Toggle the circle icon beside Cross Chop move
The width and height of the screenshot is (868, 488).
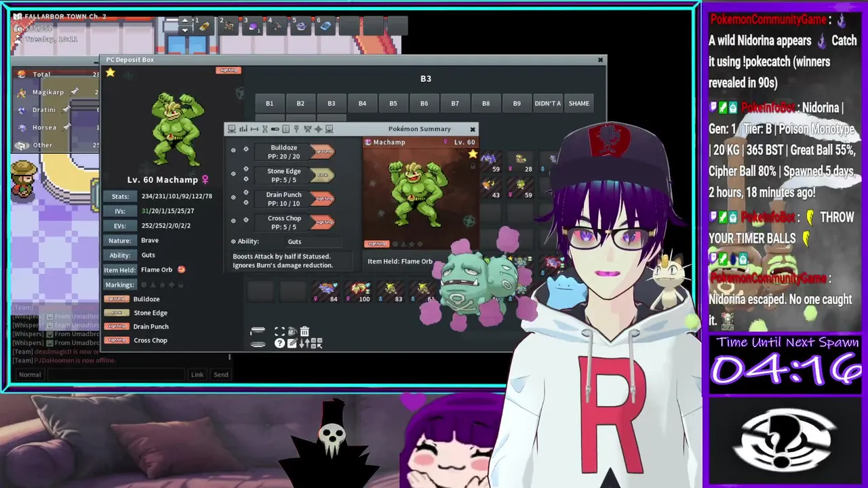(x=233, y=220)
